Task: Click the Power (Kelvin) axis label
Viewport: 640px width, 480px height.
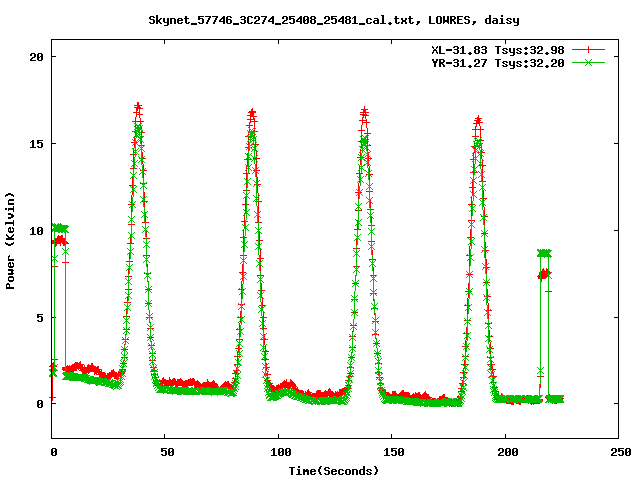Action: (10, 241)
